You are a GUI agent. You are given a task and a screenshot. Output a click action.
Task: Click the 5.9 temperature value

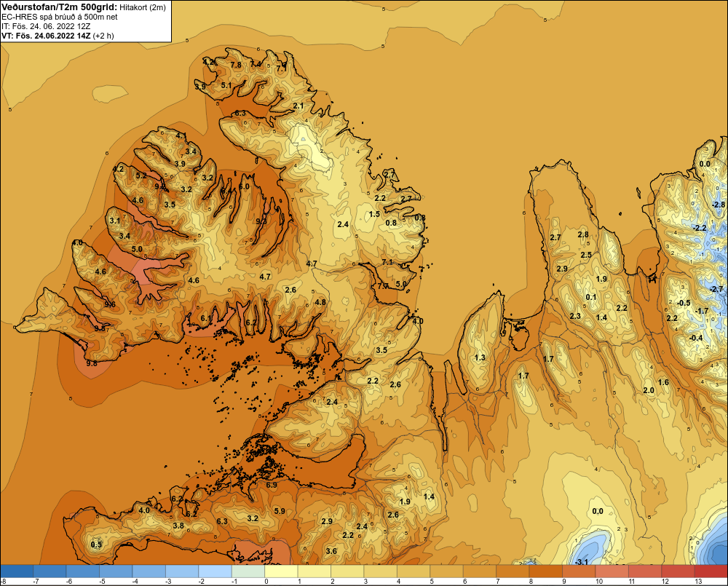[x=280, y=511]
